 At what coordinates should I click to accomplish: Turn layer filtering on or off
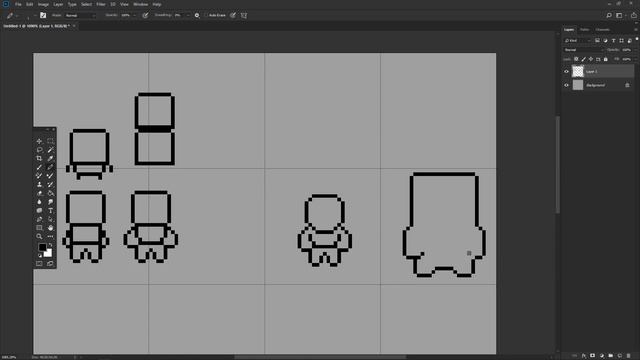click(x=637, y=39)
